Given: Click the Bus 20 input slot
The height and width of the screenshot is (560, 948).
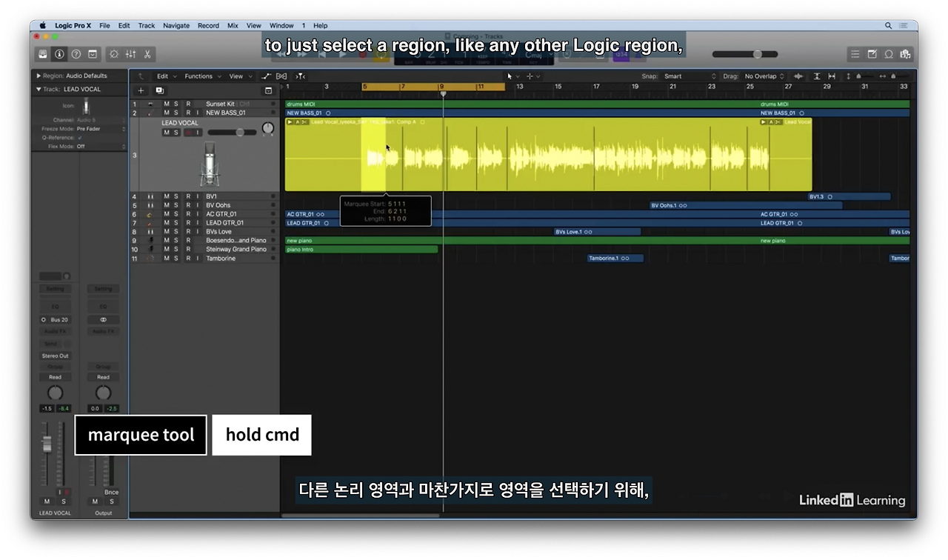Looking at the screenshot, I should pyautogui.click(x=55, y=320).
